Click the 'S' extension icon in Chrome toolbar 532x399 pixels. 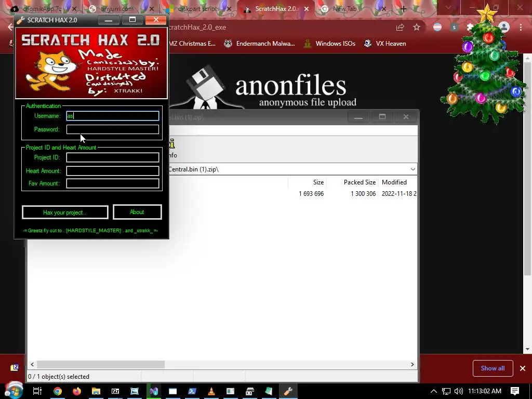454,28
